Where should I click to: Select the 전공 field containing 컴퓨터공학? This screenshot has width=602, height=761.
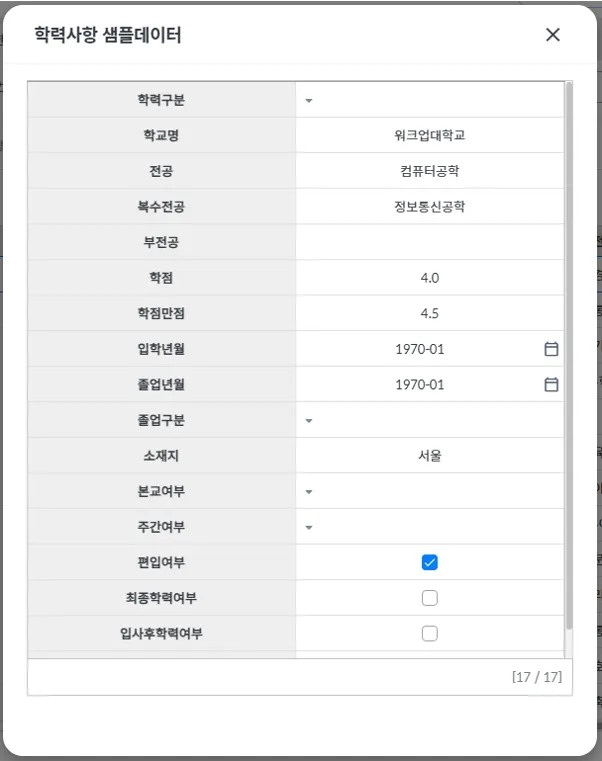[x=429, y=171]
